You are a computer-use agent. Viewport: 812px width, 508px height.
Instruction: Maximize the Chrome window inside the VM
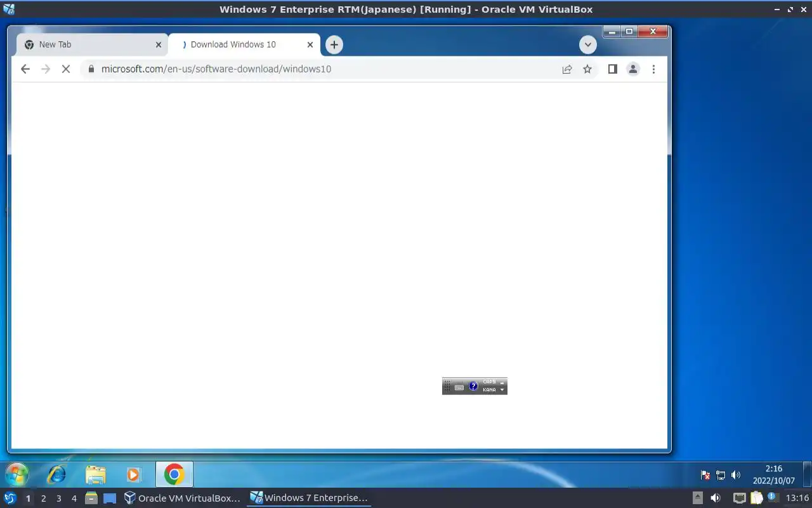click(629, 31)
